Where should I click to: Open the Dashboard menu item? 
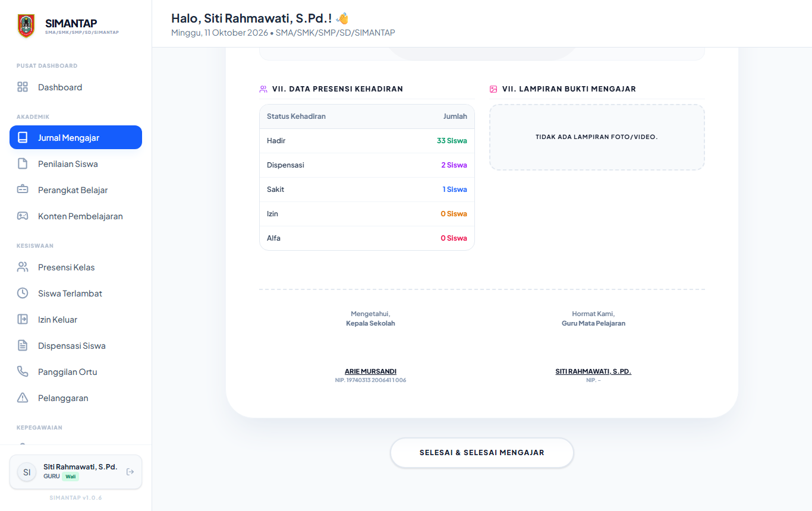coord(75,87)
